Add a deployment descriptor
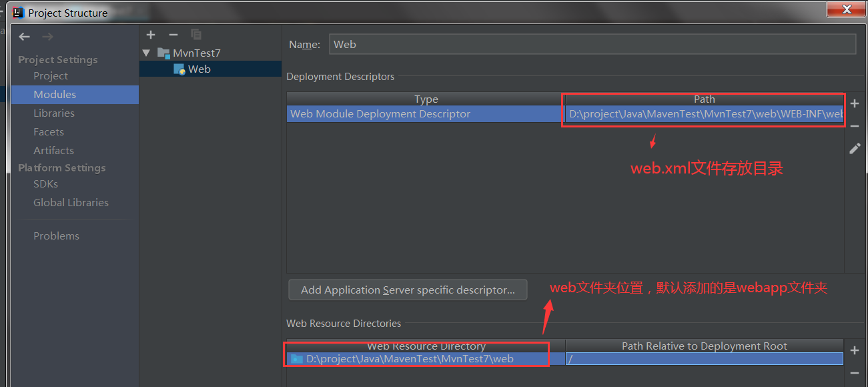Image resolution: width=868 pixels, height=387 pixels. pyautogui.click(x=855, y=103)
